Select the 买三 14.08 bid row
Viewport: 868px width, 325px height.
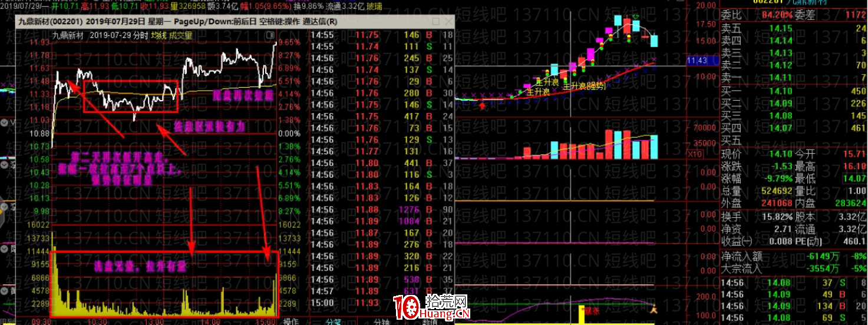pyautogui.click(x=794, y=116)
